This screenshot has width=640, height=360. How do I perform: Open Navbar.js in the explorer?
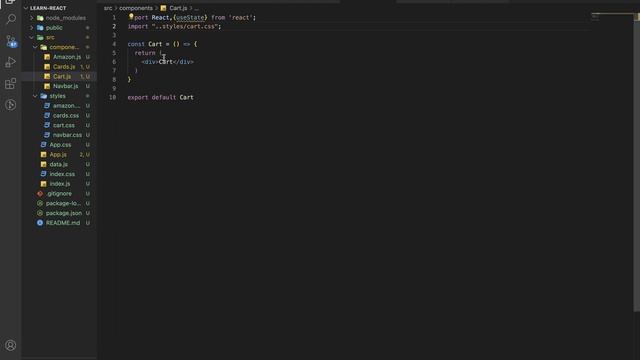pos(65,86)
